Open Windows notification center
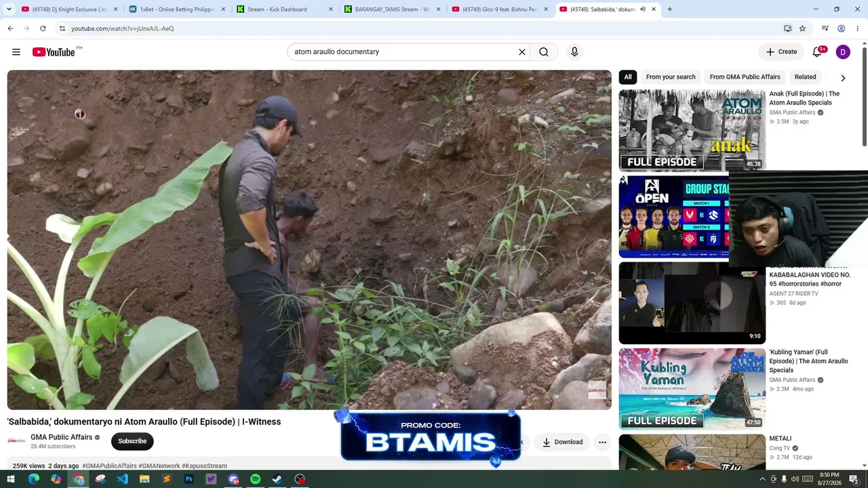This screenshot has height=488, width=868. pyautogui.click(x=854, y=479)
